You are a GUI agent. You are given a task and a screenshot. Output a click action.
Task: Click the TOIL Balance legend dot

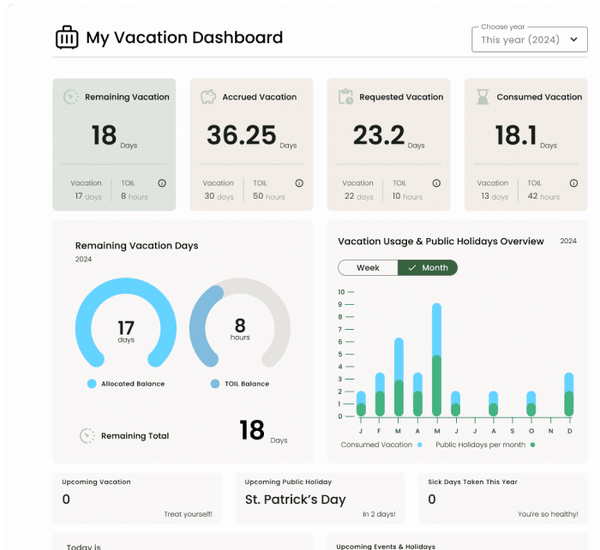point(215,384)
